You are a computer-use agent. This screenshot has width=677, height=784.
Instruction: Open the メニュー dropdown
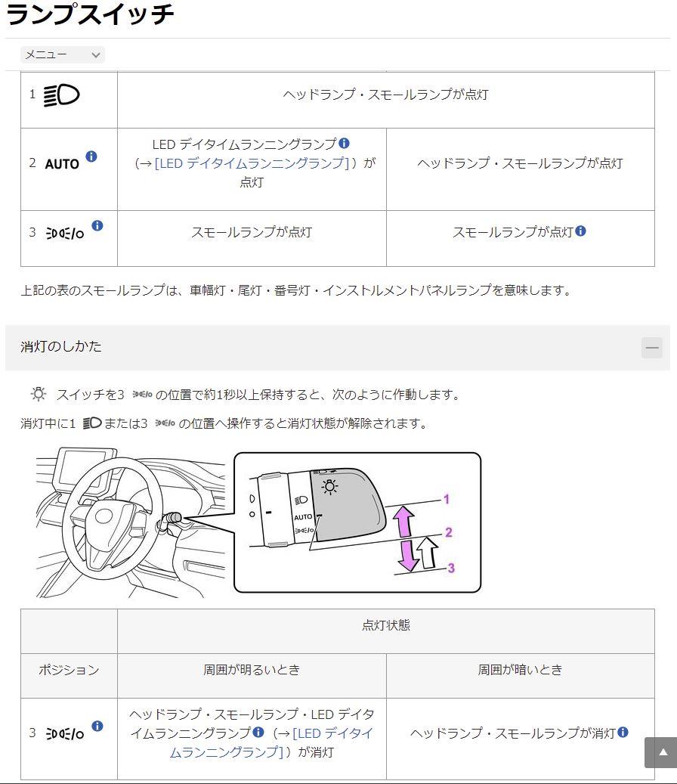[x=63, y=54]
